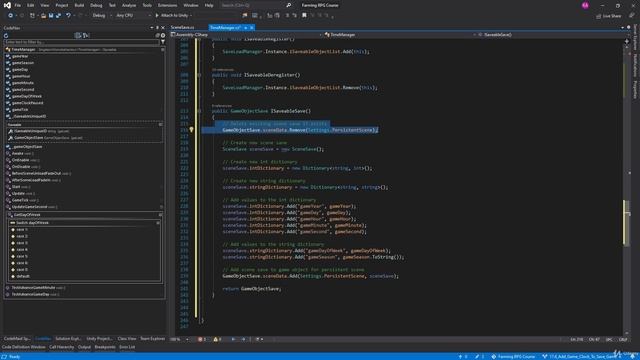The height and width of the screenshot is (360, 640).
Task: Open the Build menu
Action: [x=79, y=5]
